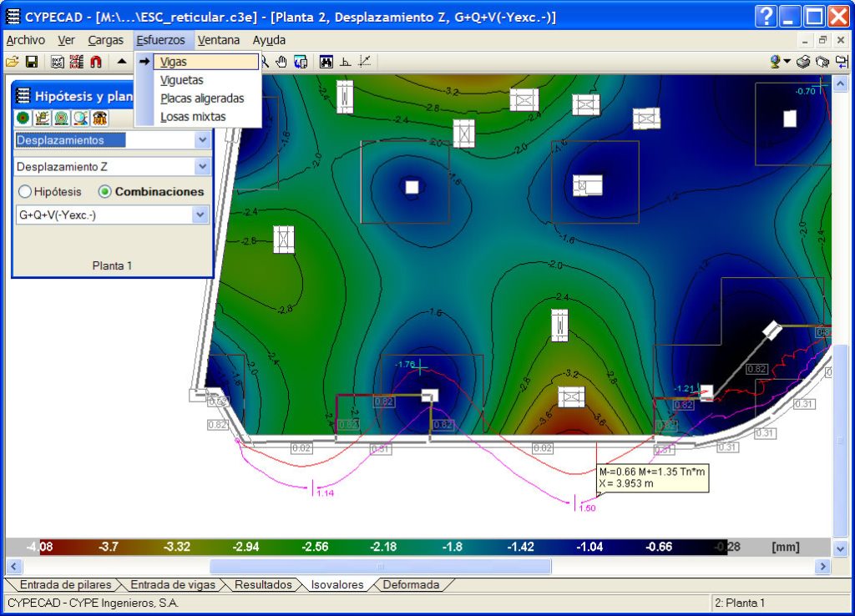Open the G+Q+V(-Yexc.-) combination dropdown
The image size is (855, 616).
[200, 215]
